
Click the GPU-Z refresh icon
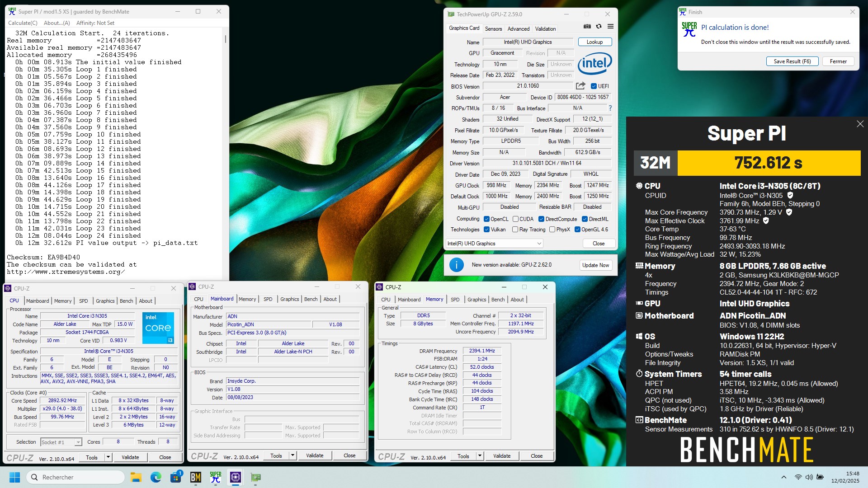tap(599, 27)
